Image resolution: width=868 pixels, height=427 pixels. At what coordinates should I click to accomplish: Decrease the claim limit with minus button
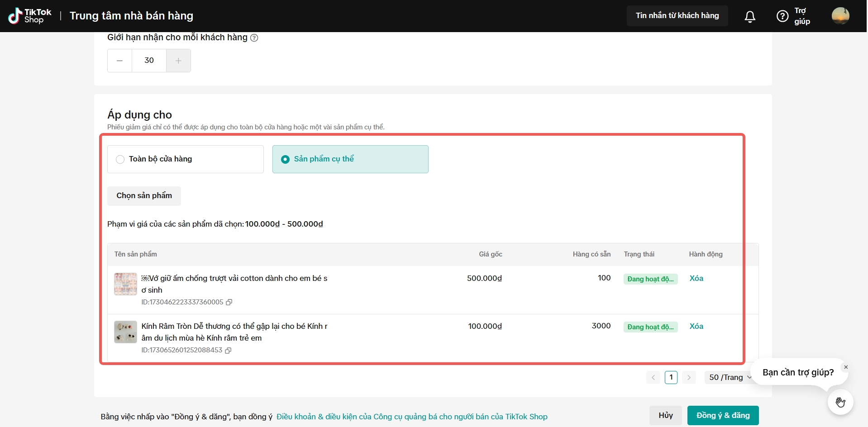point(120,61)
